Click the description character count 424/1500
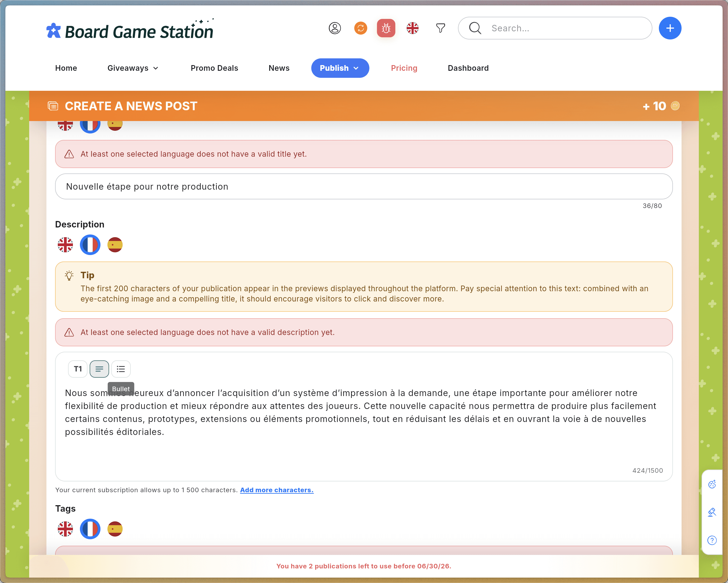Image resolution: width=728 pixels, height=583 pixels. pyautogui.click(x=647, y=471)
